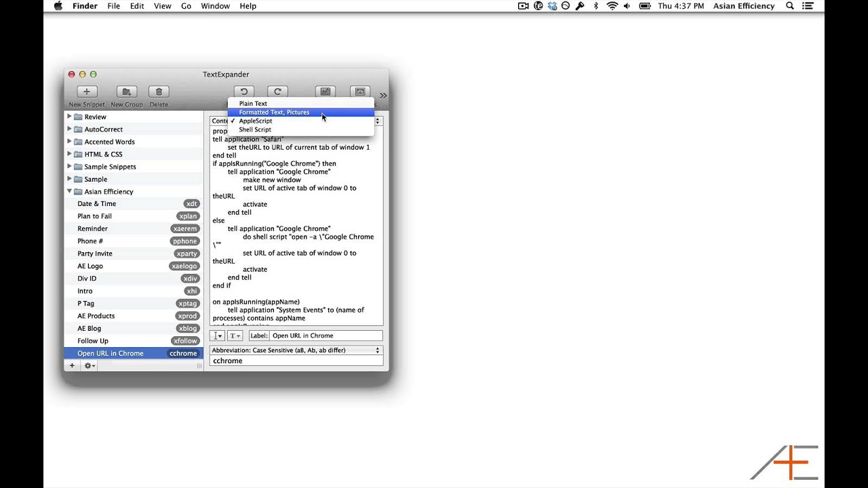Viewport: 868px width, 488px height.
Task: Open the Window menu
Action: pyautogui.click(x=215, y=6)
